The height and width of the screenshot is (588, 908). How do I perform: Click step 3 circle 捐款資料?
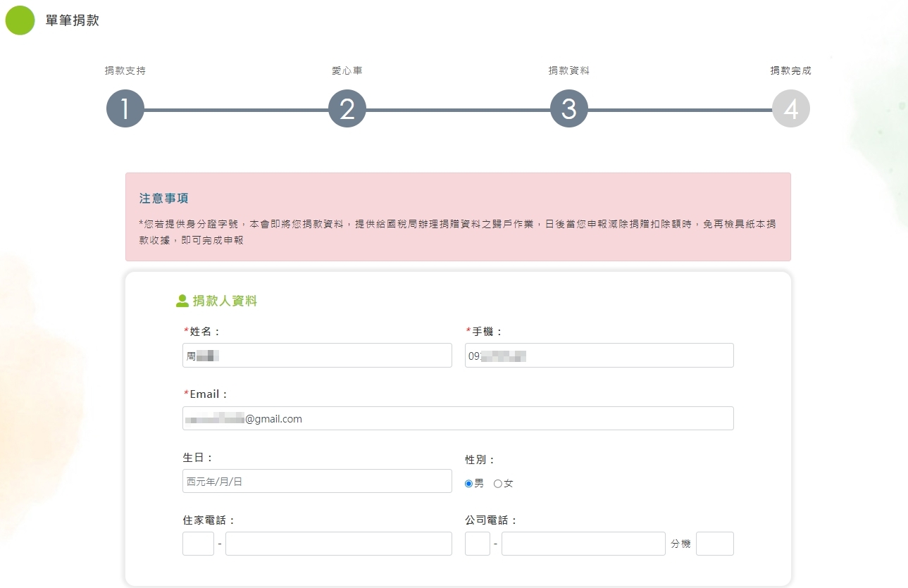pos(569,109)
